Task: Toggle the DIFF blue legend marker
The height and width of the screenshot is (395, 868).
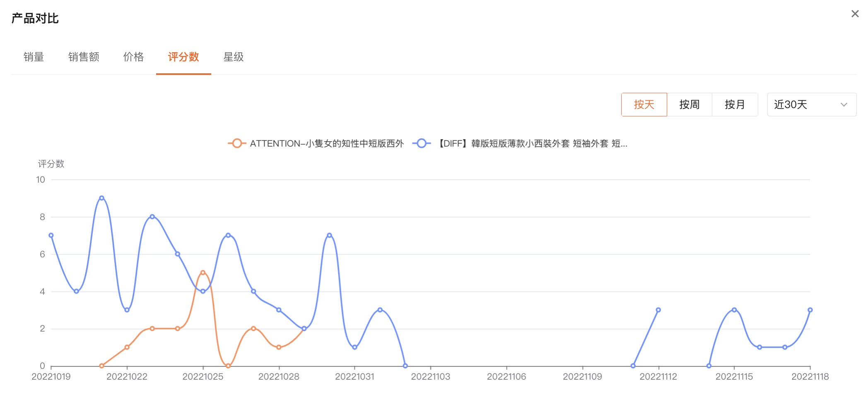Action: pos(422,144)
